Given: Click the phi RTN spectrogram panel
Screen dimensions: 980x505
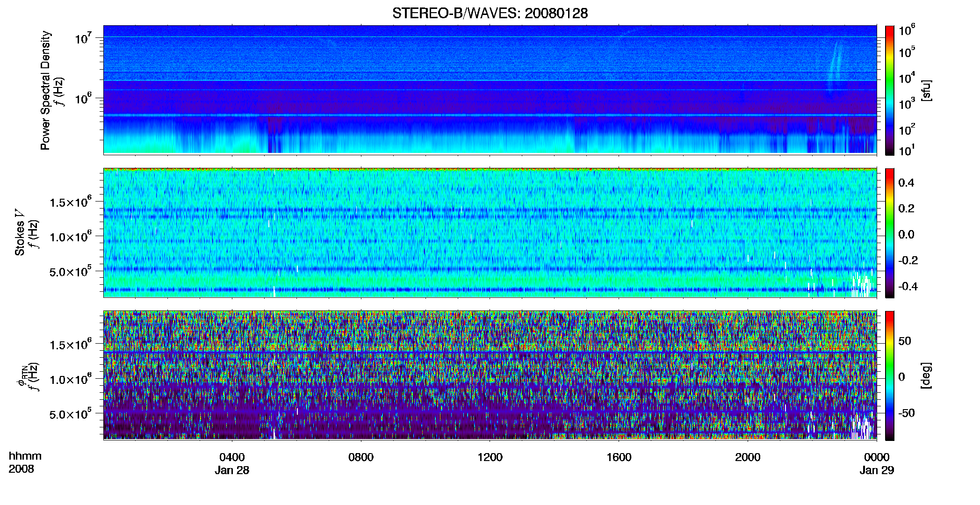Looking at the screenshot, I should (490, 375).
